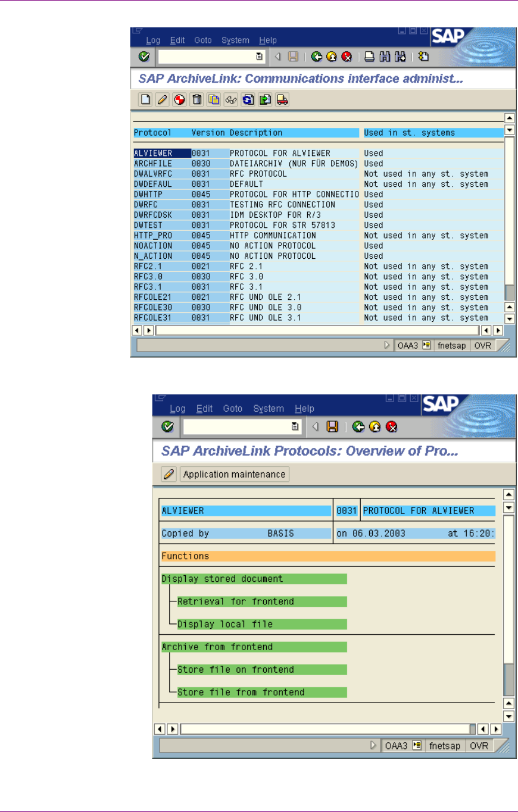Select 'Archive from frontend' tree node
Image resolution: width=518 pixels, height=812 pixels.
(x=254, y=647)
